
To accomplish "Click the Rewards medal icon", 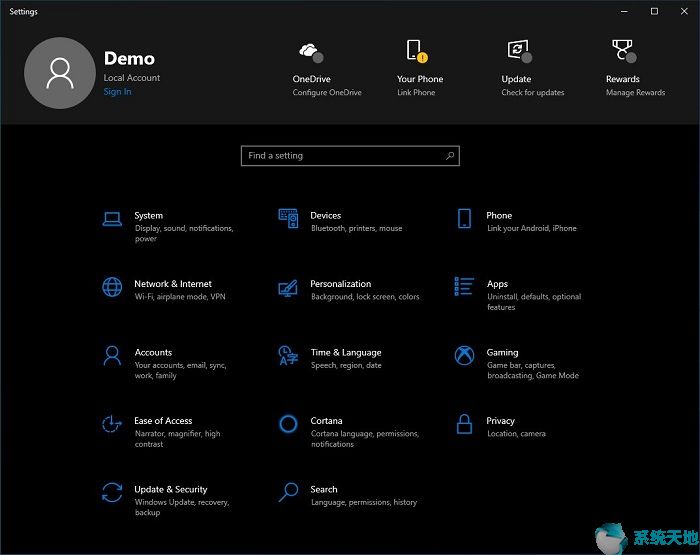I will click(624, 51).
